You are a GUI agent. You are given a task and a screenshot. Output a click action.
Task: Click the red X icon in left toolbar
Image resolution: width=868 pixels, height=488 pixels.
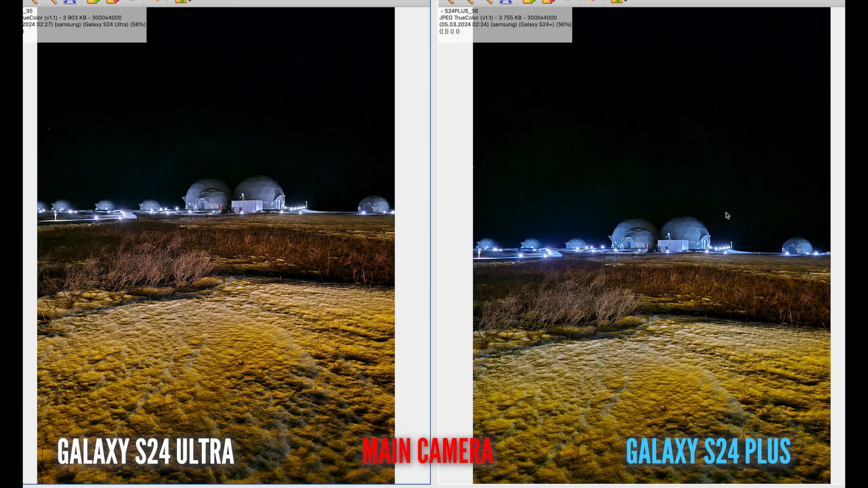[x=156, y=1]
